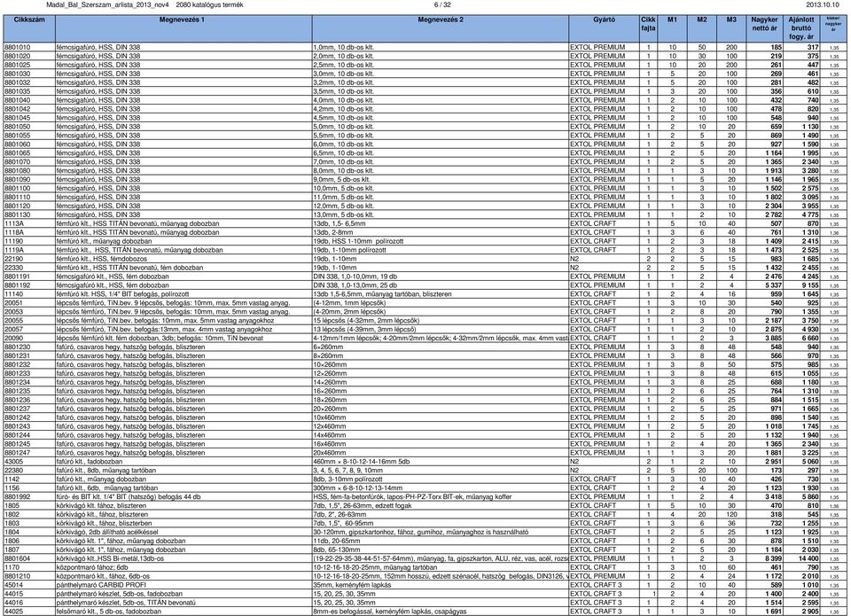The image size is (851, 616).
Task: Click the name pánthelymaró CARBID PROFI
Action: [x=101, y=585]
